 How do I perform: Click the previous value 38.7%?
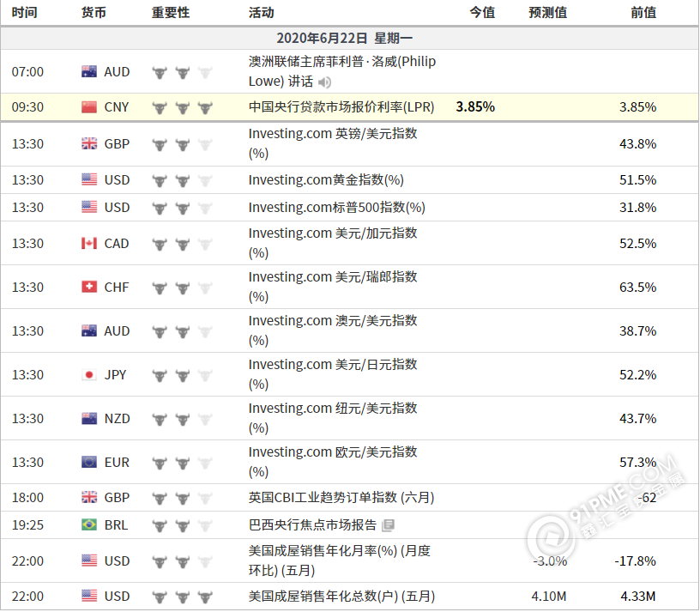[x=638, y=330]
